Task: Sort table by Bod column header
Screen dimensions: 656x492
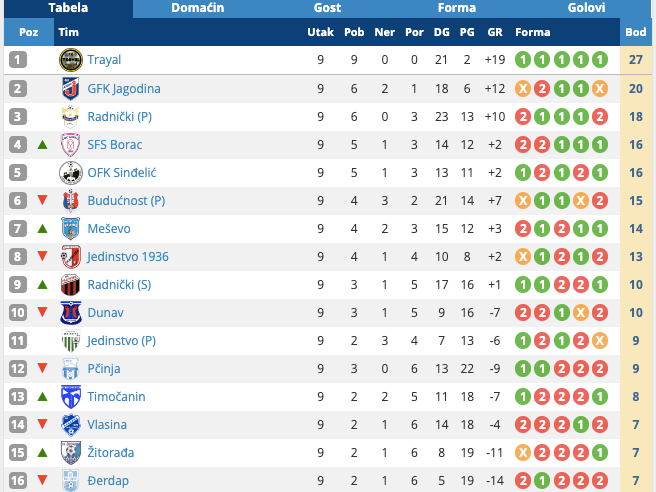Action: click(636, 32)
